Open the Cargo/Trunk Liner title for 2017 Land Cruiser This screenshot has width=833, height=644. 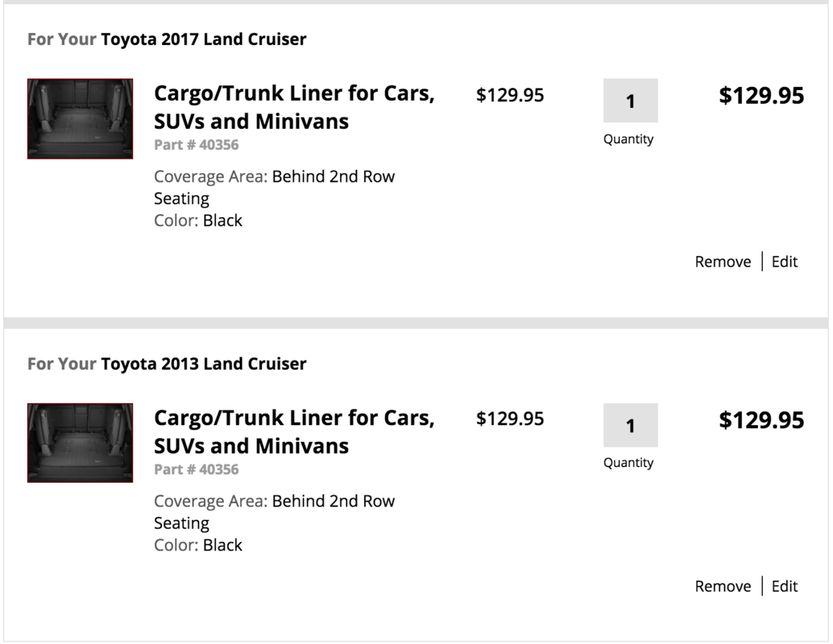click(x=294, y=107)
